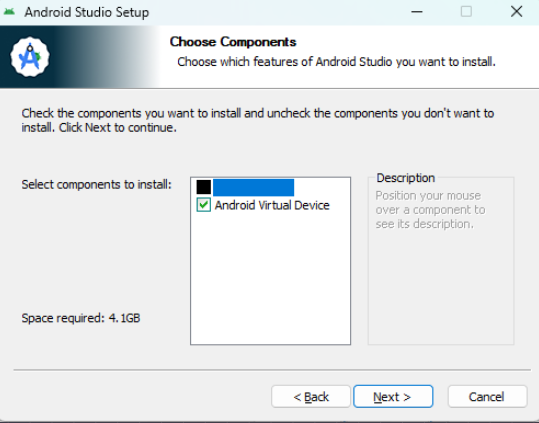Click the blacked-out checkbox of the first component
Screen dimensions: 539x423
204,187
